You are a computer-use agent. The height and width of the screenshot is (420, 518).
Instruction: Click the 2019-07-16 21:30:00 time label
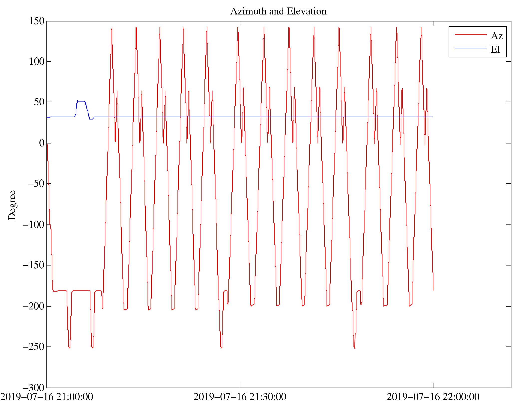coord(240,397)
